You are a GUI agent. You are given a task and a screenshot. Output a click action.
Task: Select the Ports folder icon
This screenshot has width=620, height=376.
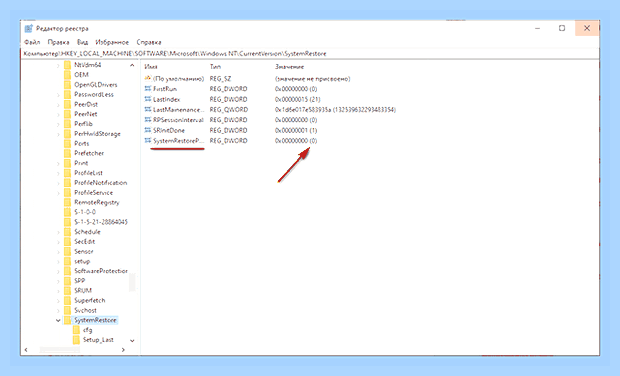tap(67, 144)
